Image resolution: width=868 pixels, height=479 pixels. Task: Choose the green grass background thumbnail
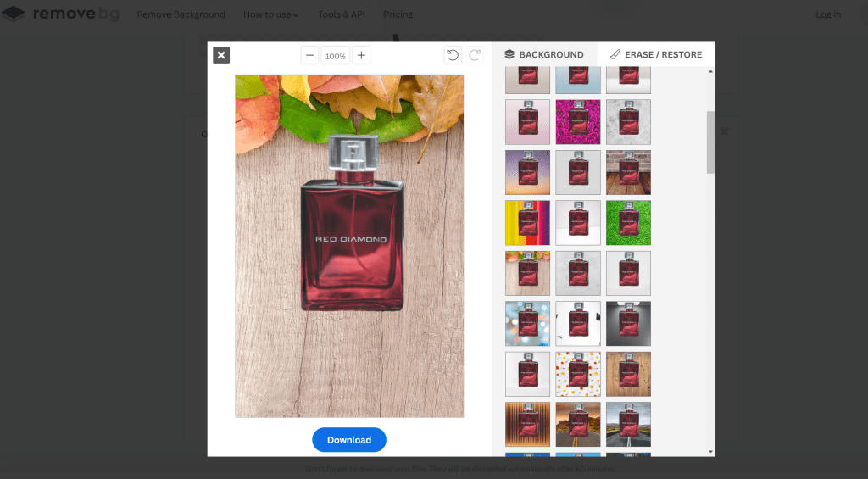coord(628,223)
